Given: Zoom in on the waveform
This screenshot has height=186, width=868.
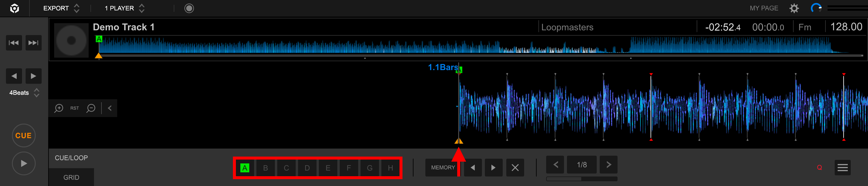Looking at the screenshot, I should 59,108.
